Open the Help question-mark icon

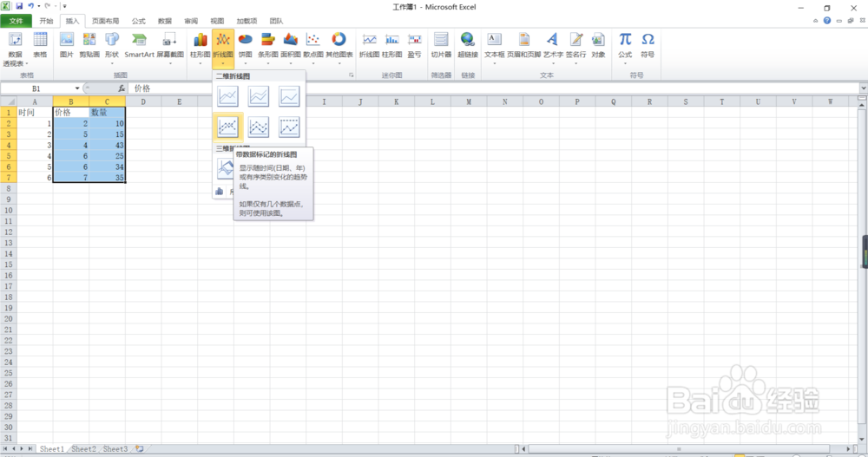827,21
